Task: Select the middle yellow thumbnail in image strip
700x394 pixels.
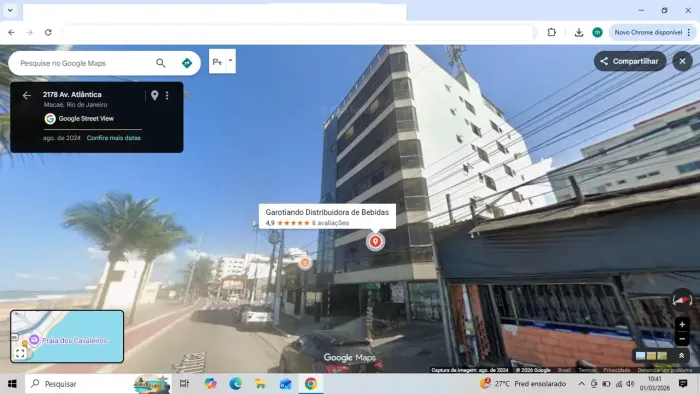Action: (x=651, y=356)
